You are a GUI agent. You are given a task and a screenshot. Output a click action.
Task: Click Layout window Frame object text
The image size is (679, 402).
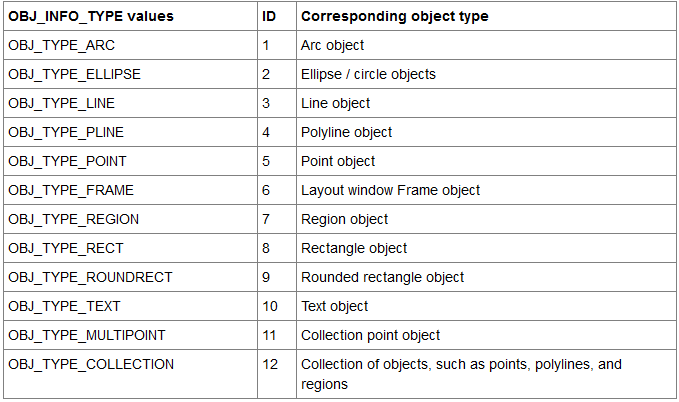[x=390, y=190]
